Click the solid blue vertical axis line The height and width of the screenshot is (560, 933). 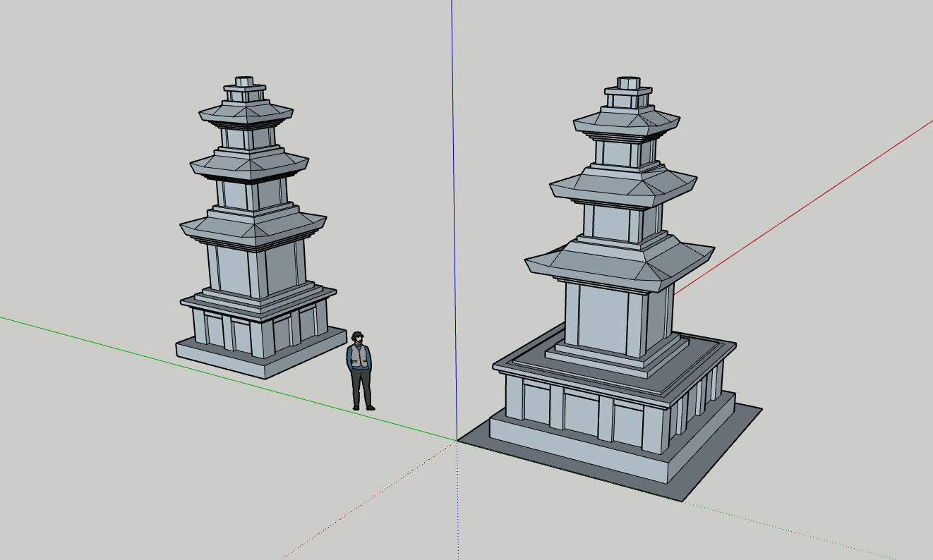(x=453, y=212)
